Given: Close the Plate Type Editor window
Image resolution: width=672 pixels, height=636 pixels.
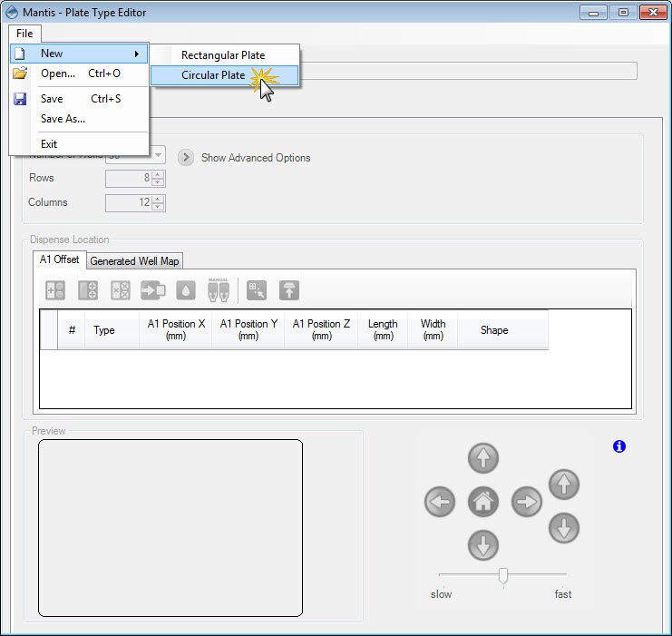Looking at the screenshot, I should click(653, 13).
